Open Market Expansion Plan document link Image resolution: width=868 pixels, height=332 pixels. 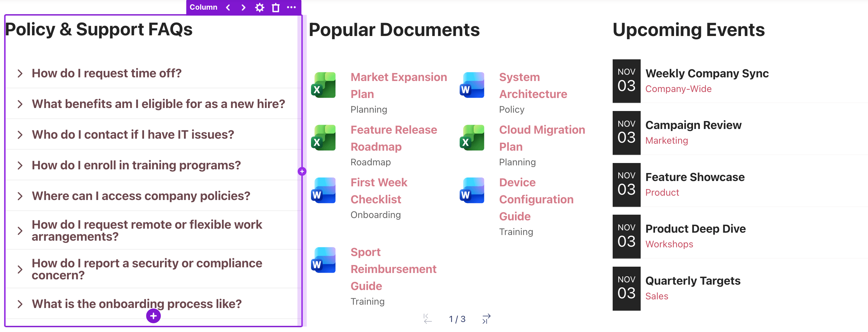tap(399, 86)
